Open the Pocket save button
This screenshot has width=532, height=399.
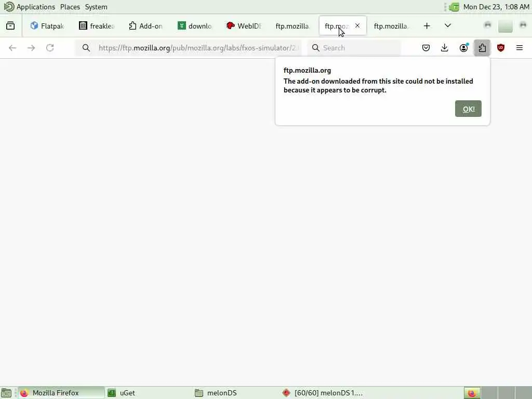(x=426, y=48)
